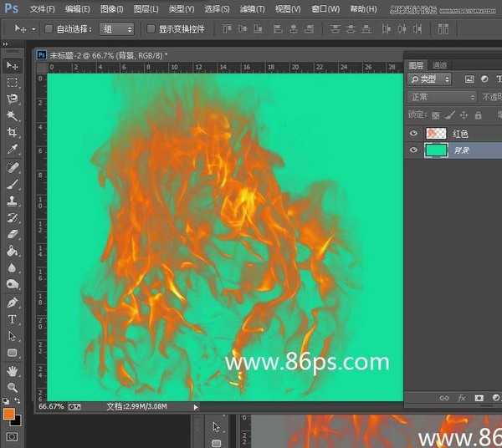Open the 窗口 menu
The image size is (502, 448).
pos(325,9)
